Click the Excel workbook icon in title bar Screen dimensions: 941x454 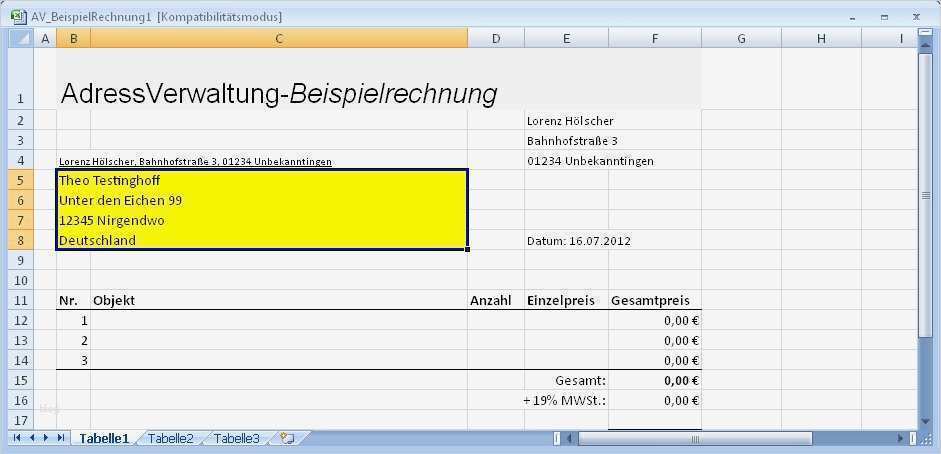[17, 16]
